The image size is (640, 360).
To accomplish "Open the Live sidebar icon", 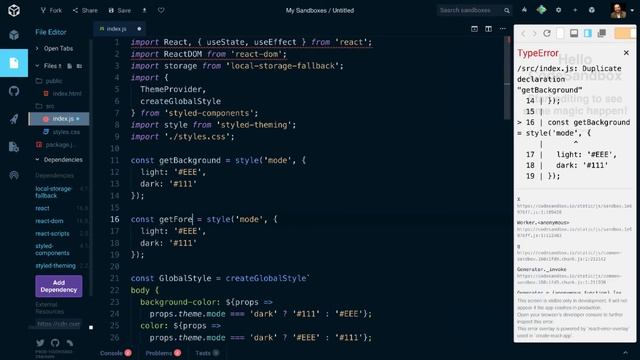I will pos(14,175).
